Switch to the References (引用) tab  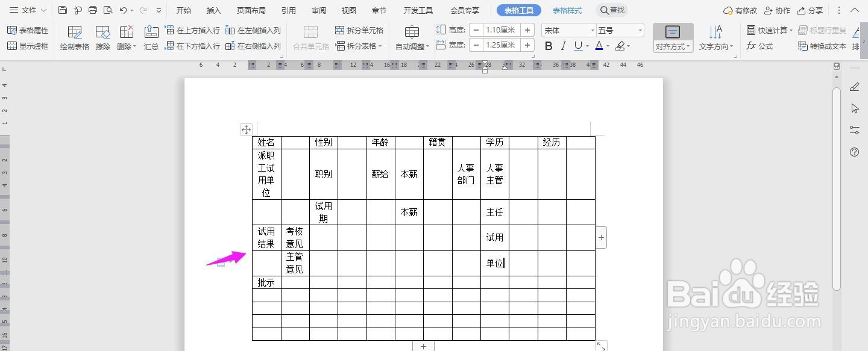click(x=289, y=10)
